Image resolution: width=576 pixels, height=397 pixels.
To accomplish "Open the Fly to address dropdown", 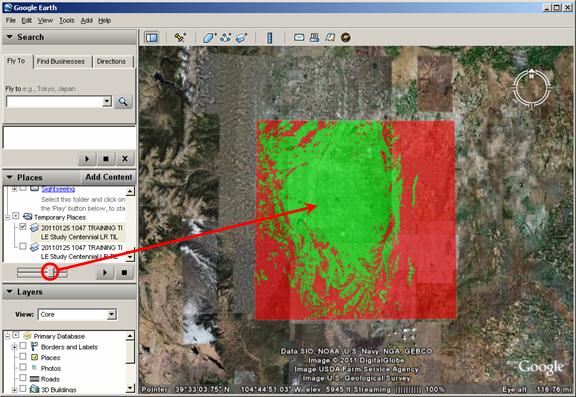I will click(107, 101).
